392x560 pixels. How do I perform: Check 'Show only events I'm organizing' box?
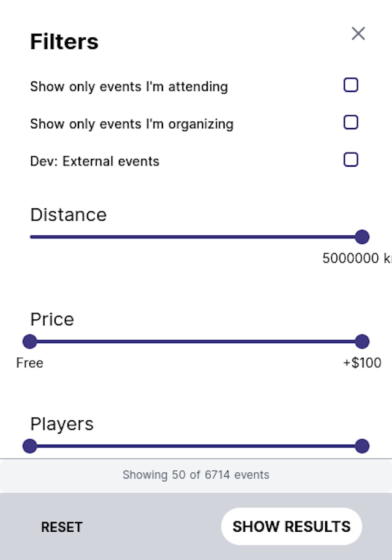(350, 123)
